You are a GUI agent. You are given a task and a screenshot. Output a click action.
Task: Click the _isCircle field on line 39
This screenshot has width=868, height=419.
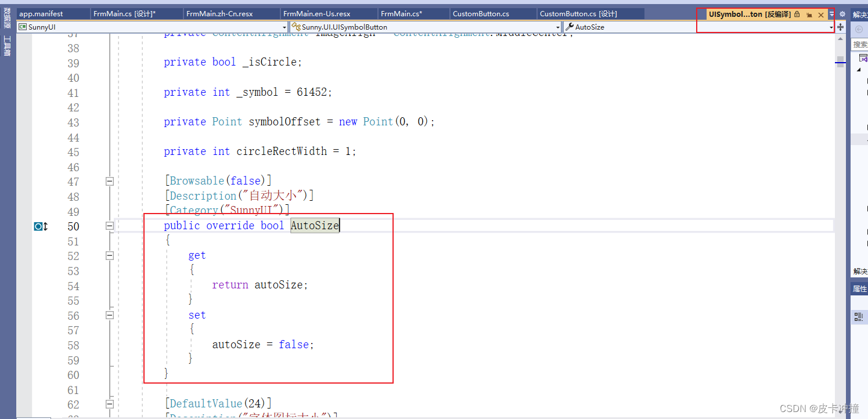(x=269, y=62)
